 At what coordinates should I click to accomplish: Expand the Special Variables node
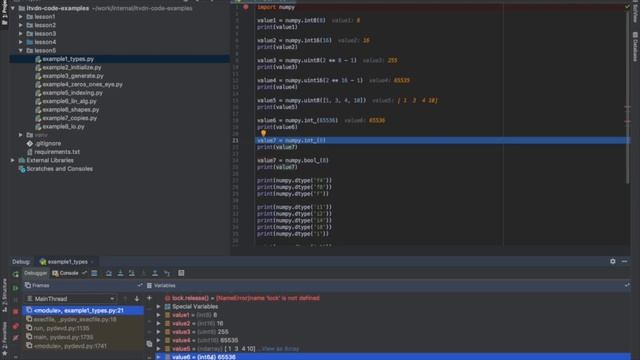158,307
